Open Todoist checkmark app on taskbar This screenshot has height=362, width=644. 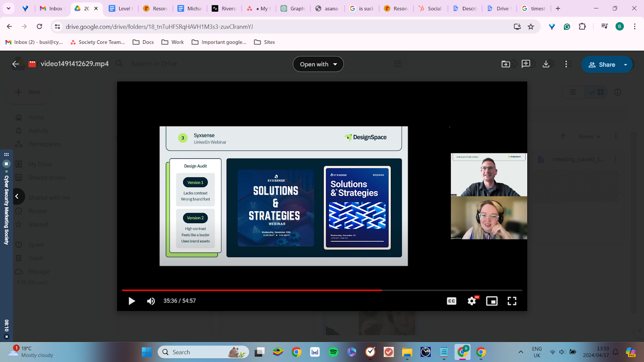[x=388, y=352]
